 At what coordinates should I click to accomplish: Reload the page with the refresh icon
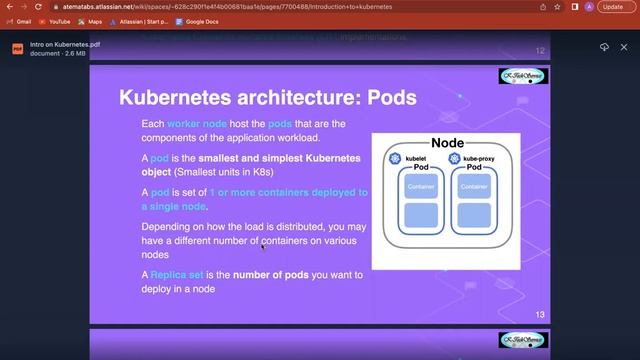pos(38,7)
